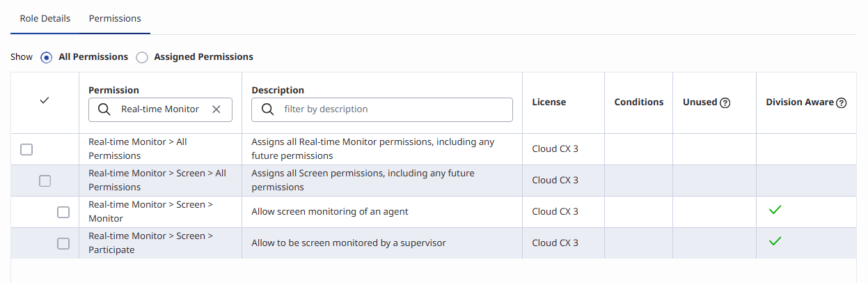The height and width of the screenshot is (283, 868).
Task: Switch to the Role Details tab
Action: [45, 19]
